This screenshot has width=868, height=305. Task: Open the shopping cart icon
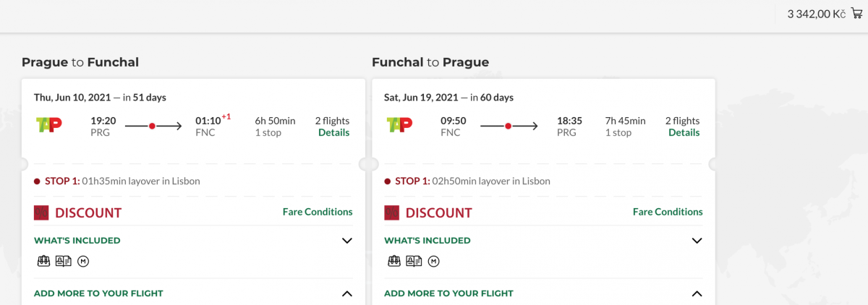pos(856,13)
